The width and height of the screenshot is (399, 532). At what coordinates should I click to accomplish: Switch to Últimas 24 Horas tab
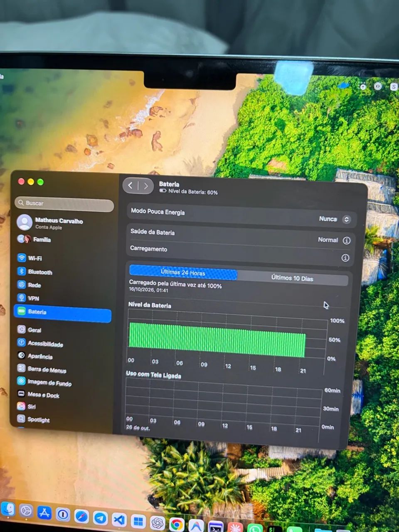tap(183, 273)
